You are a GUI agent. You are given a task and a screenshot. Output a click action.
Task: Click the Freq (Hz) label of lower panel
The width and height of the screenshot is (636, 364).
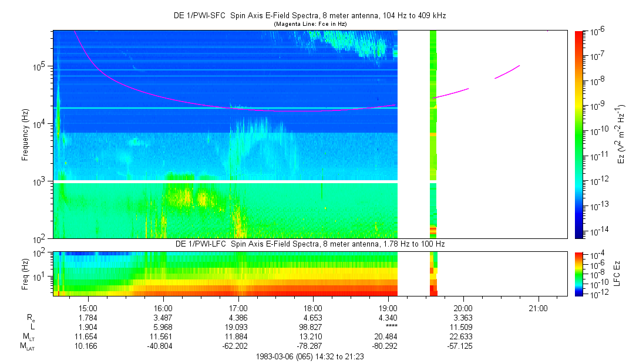[25, 273]
